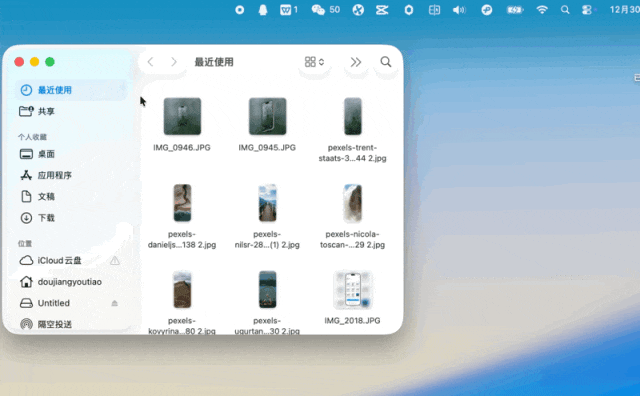Image resolution: width=640 pixels, height=396 pixels.
Task: Expand the toolbar overflow chevrons
Action: click(x=356, y=62)
